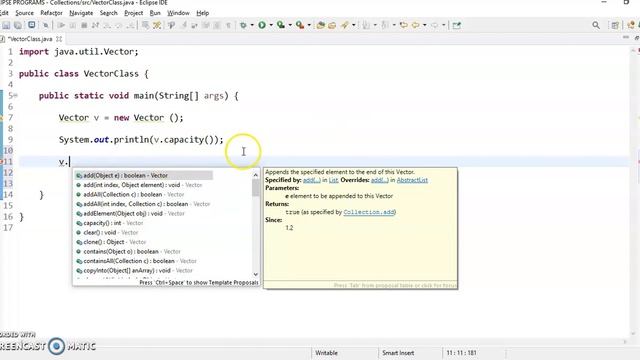Click the 'Writable' status bar field

pyautogui.click(x=326, y=353)
